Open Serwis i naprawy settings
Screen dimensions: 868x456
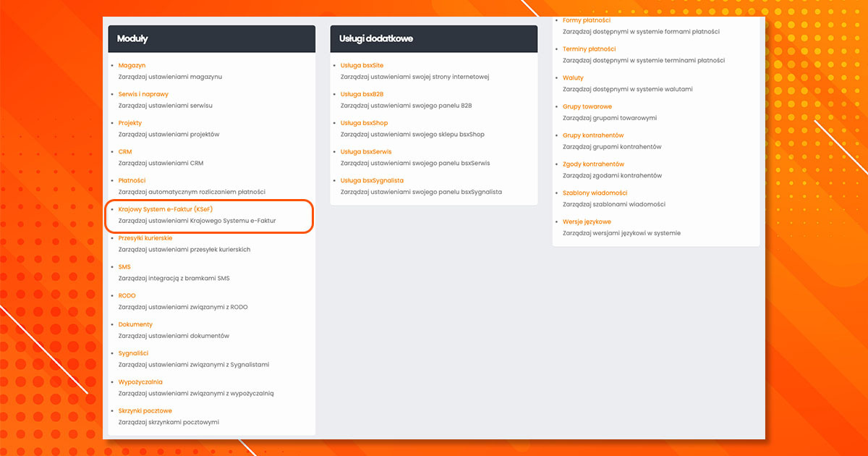pos(143,94)
